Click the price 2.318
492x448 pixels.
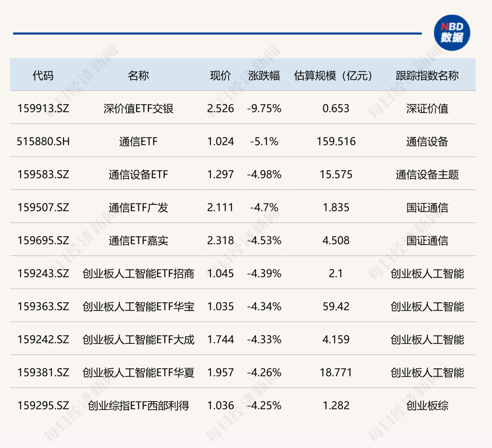pyautogui.click(x=220, y=240)
